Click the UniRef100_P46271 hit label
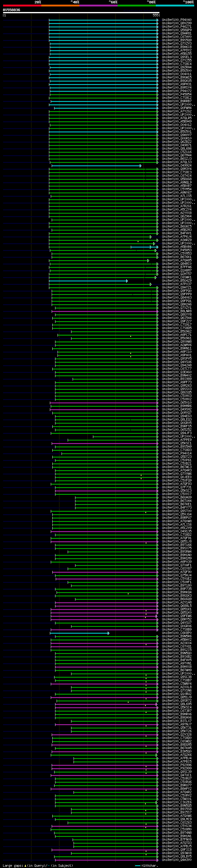Viewport: 197px width, 868px height. (x=177, y=26)
